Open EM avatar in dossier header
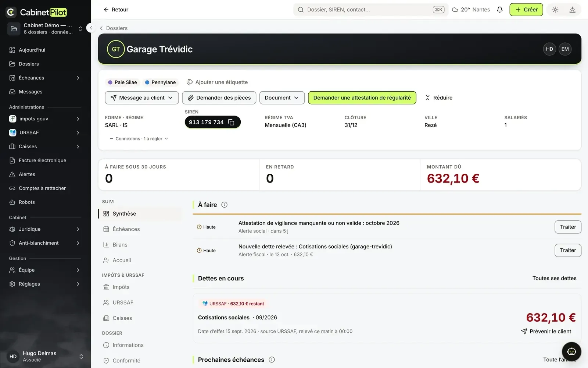This screenshot has width=588, height=368. [565, 49]
